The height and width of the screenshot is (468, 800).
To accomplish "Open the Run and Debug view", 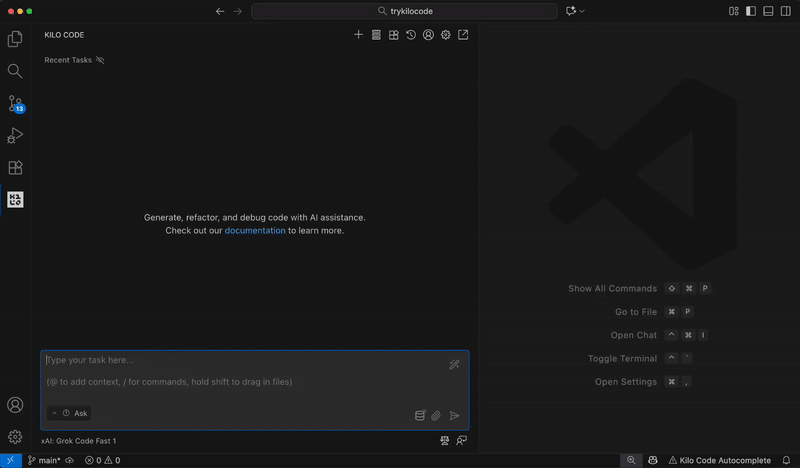I will click(15, 135).
